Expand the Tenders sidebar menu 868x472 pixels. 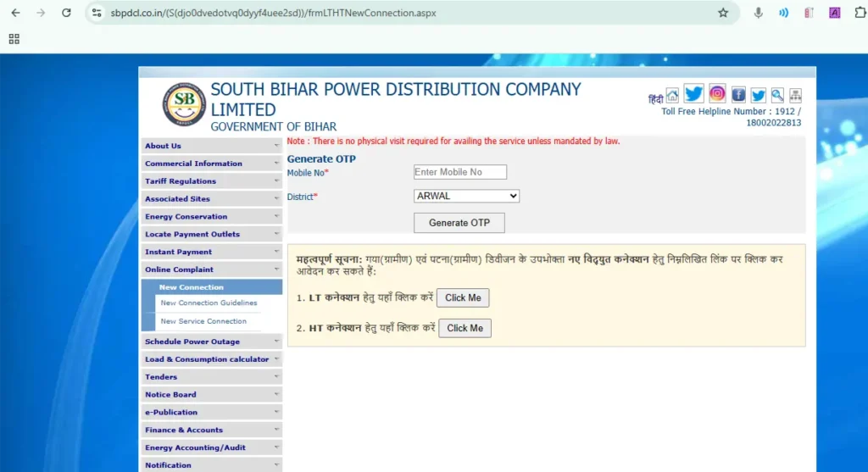(210, 377)
